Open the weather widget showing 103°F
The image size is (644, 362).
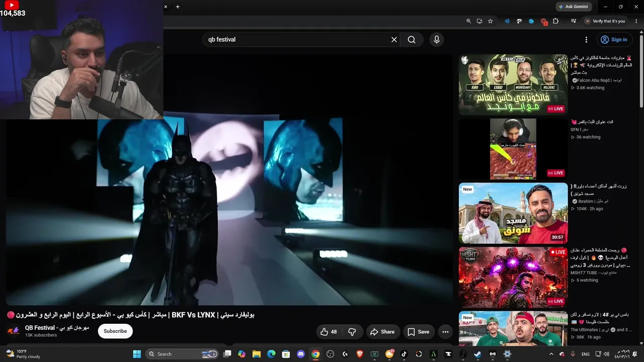pyautogui.click(x=23, y=354)
